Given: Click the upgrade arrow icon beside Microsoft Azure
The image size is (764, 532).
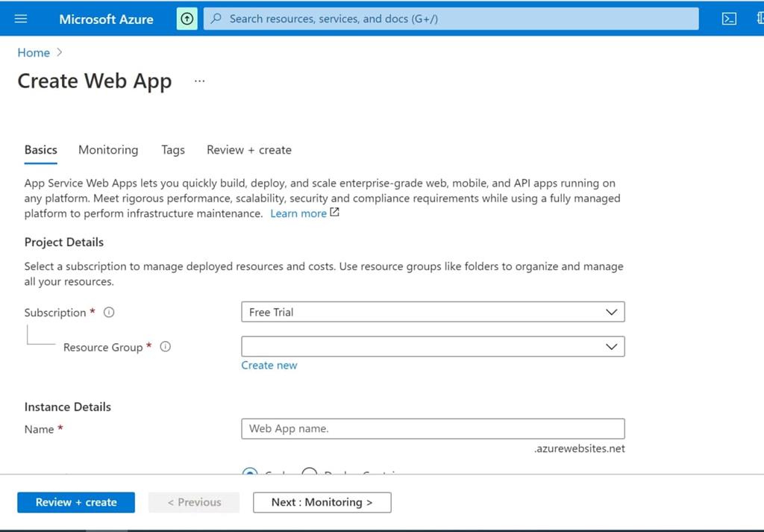Looking at the screenshot, I should (187, 19).
